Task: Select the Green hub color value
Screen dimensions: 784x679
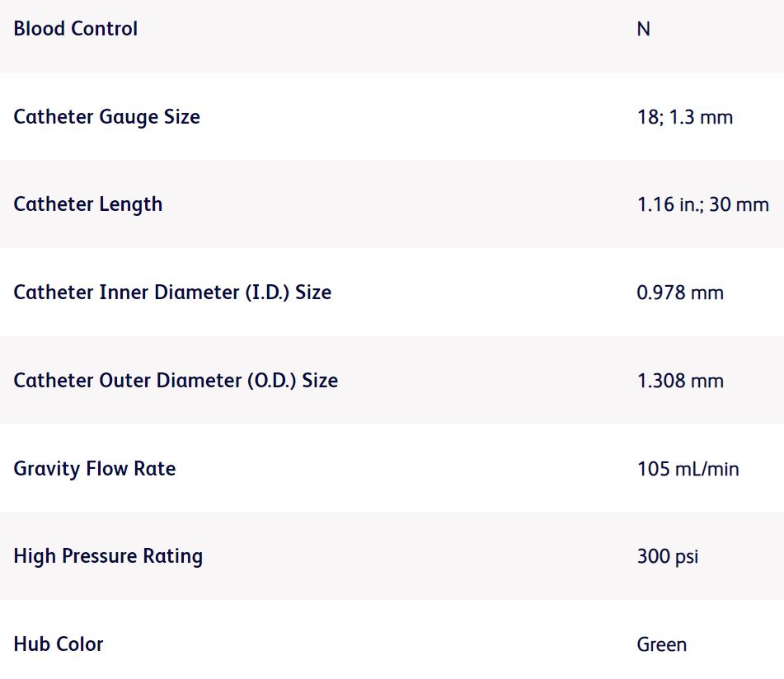Action: click(661, 644)
